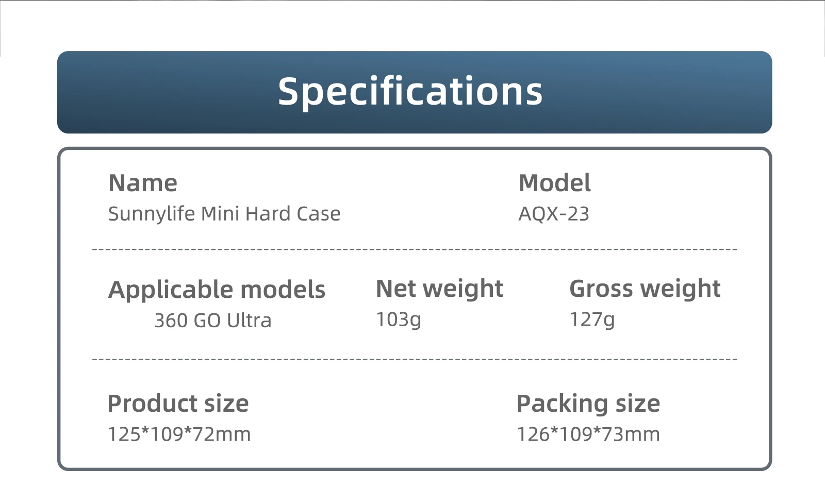Click the Net weight heading
This screenshot has width=825, height=504.
(x=439, y=289)
